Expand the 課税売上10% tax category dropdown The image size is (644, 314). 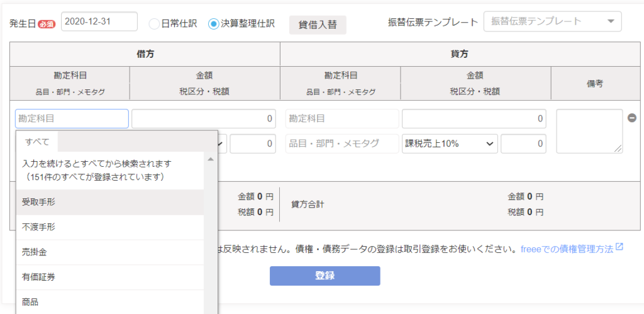pyautogui.click(x=450, y=144)
